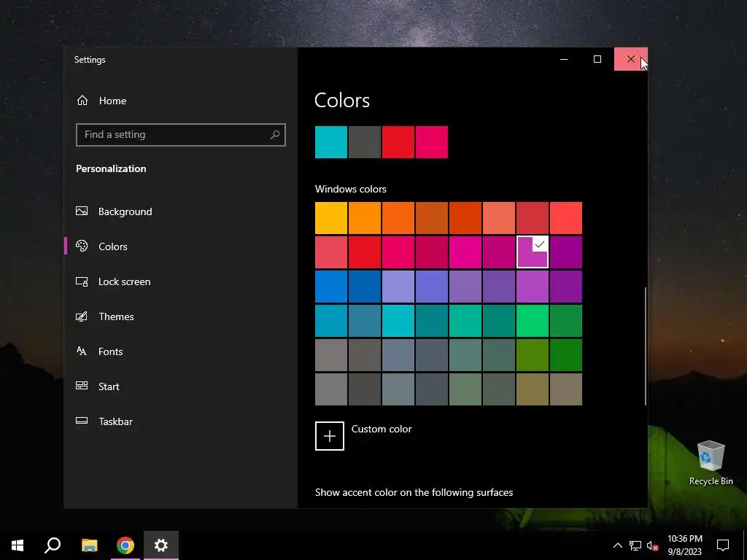Click the network status tray icon

pos(635,545)
